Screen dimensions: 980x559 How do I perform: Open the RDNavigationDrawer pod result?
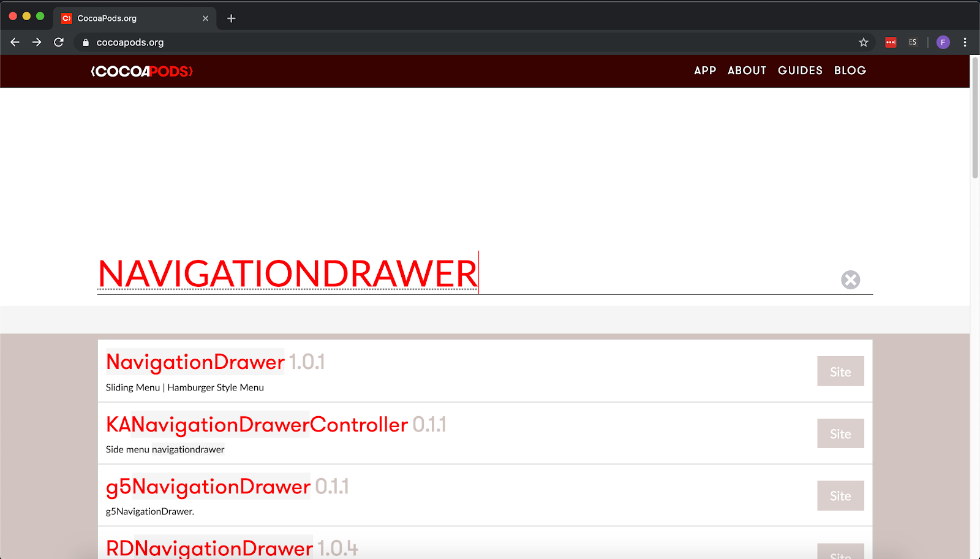(x=209, y=547)
